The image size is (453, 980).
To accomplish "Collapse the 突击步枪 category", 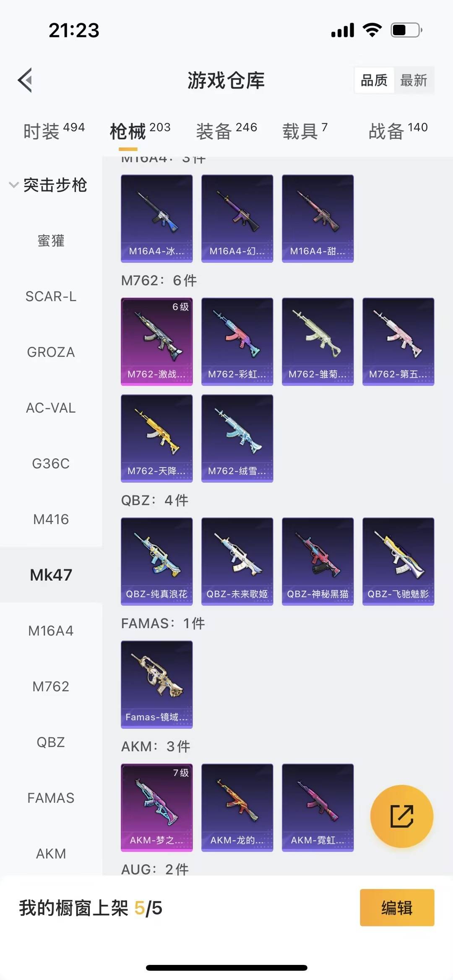I will pos(49,185).
